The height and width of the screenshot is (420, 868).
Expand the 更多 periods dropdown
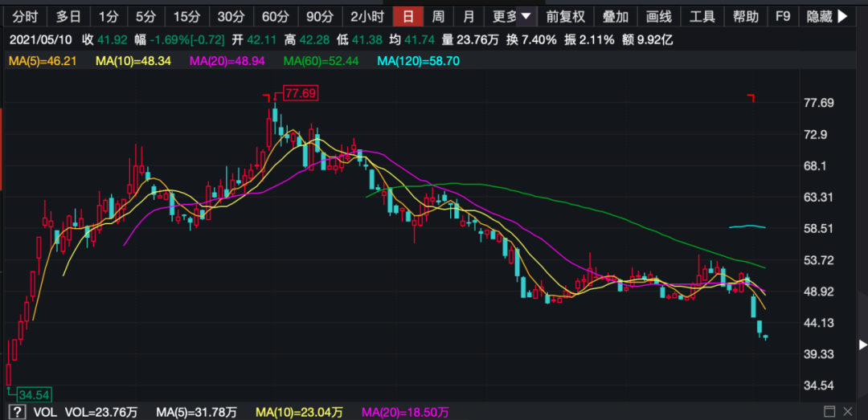click(x=512, y=16)
